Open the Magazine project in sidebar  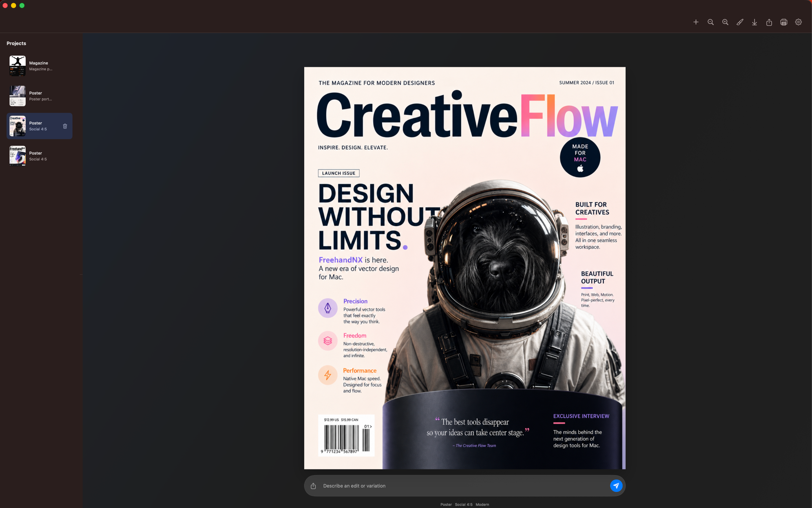[x=39, y=66]
